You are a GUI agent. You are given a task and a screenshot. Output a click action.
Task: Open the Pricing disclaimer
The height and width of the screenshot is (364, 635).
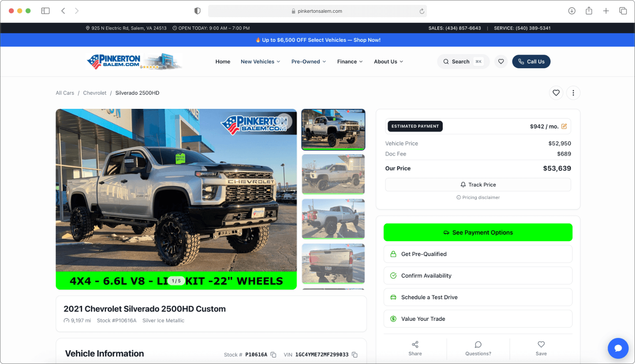pos(478,197)
